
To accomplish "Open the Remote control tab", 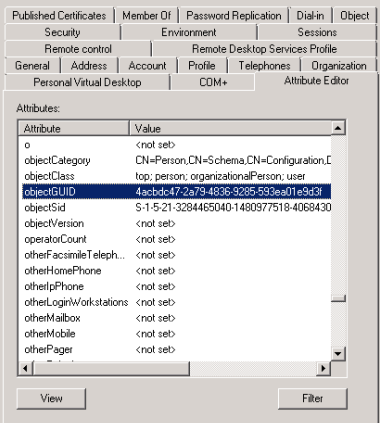I will pos(78,49).
